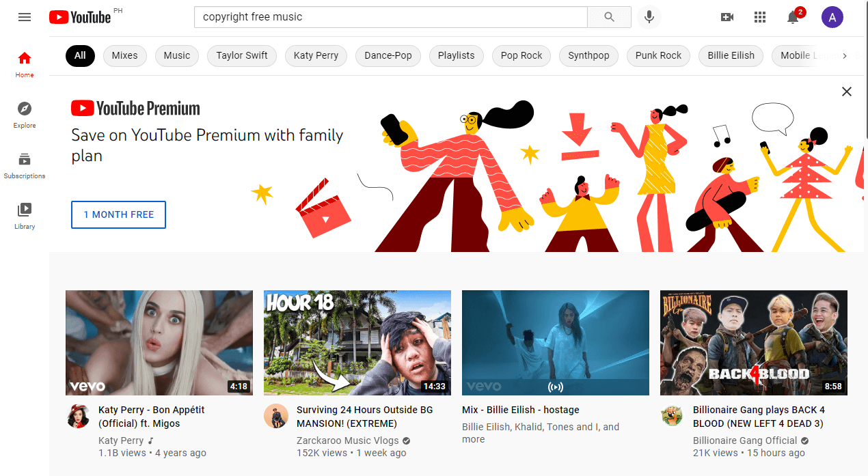Click the 152K views text
This screenshot has width=868, height=476.
(322, 453)
